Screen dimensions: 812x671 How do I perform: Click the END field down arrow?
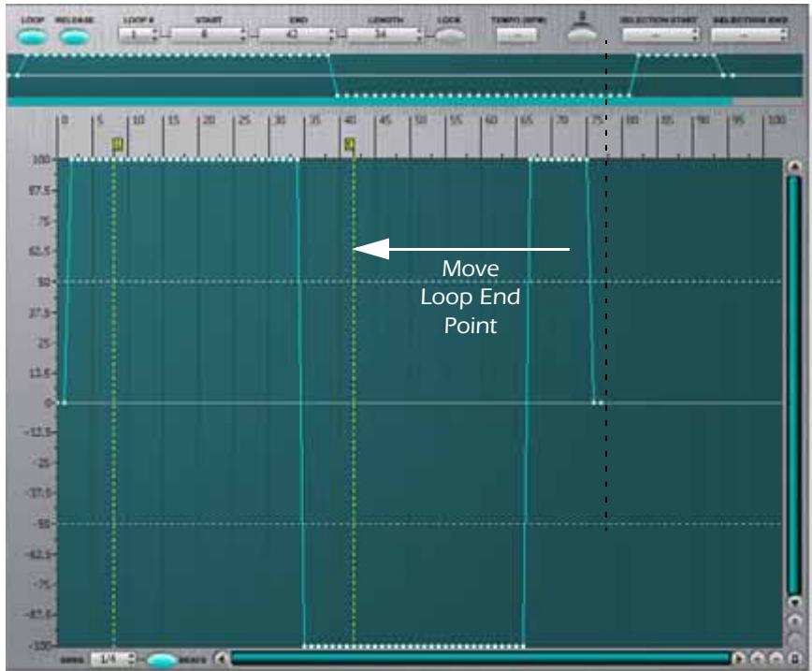(x=329, y=40)
